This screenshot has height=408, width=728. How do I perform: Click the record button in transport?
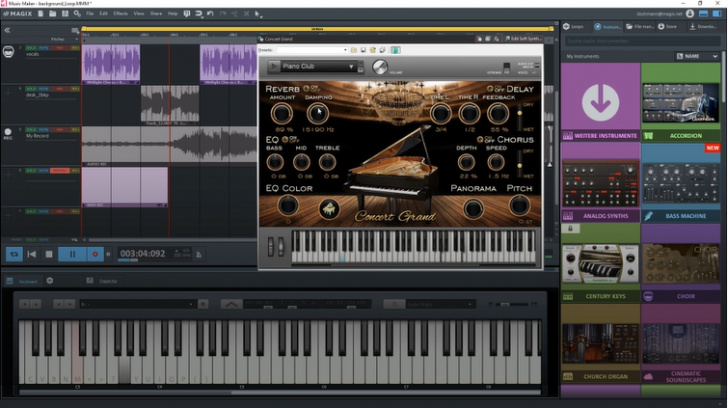95,254
